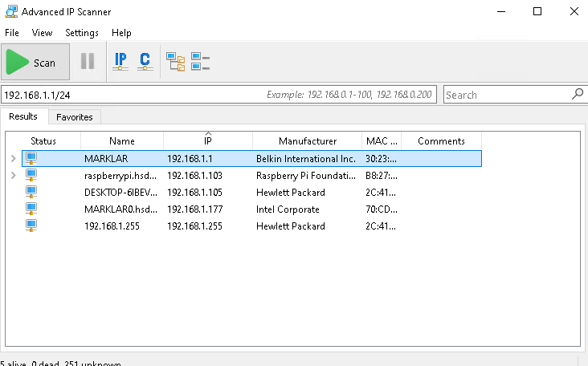
Task: Click IP address 192.168.1.103
Action: click(194, 176)
